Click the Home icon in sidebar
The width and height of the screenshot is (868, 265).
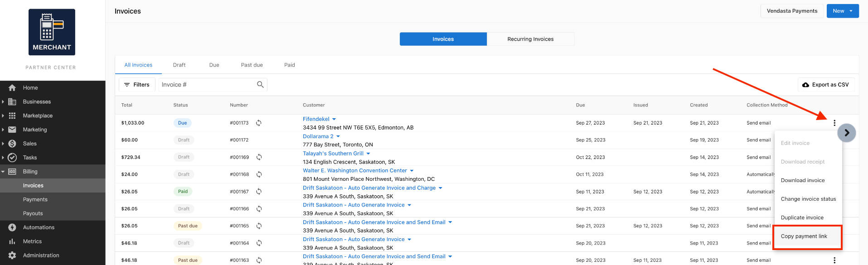click(12, 88)
